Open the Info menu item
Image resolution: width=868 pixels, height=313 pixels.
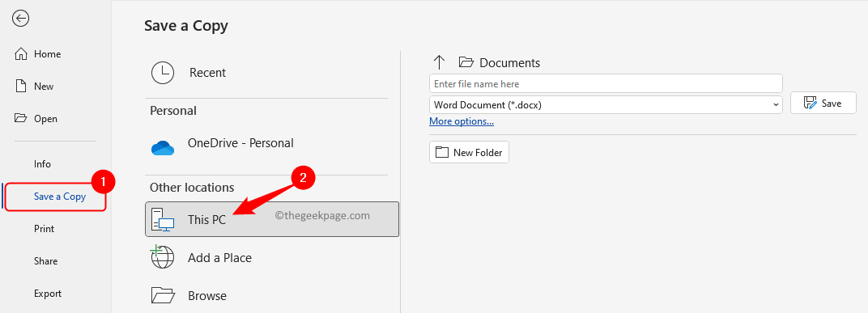click(x=42, y=164)
